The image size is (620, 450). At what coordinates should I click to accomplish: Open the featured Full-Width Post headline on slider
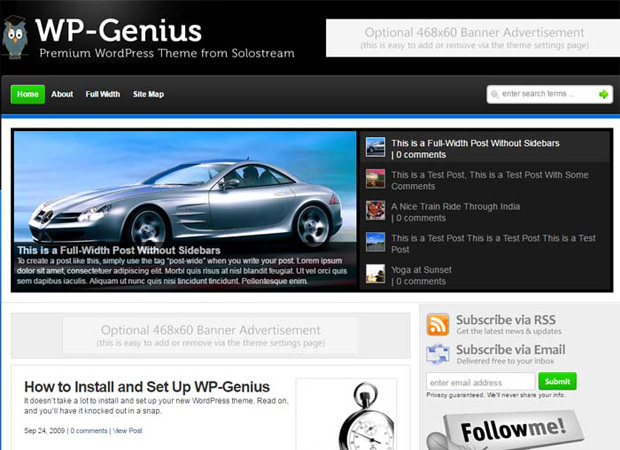pos(119,250)
